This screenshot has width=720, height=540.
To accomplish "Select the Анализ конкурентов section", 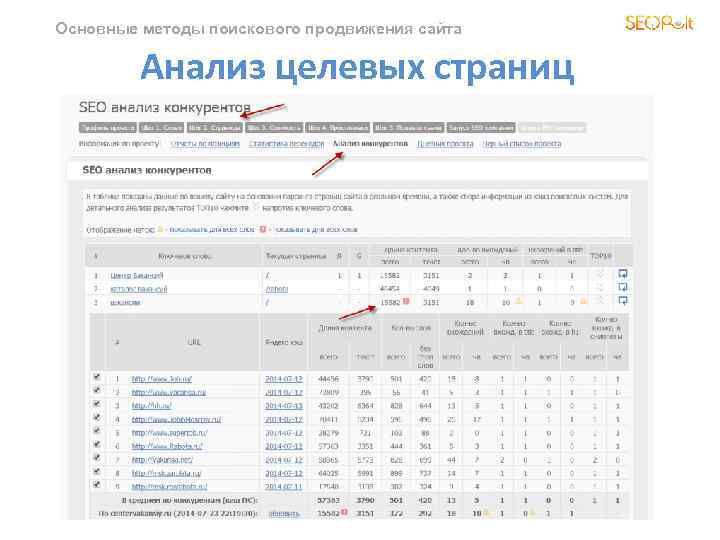I will click(371, 144).
